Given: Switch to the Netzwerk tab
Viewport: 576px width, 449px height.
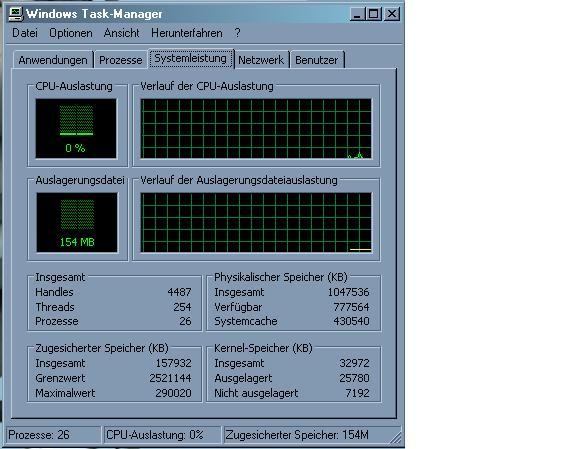Looking at the screenshot, I should click(x=261, y=60).
